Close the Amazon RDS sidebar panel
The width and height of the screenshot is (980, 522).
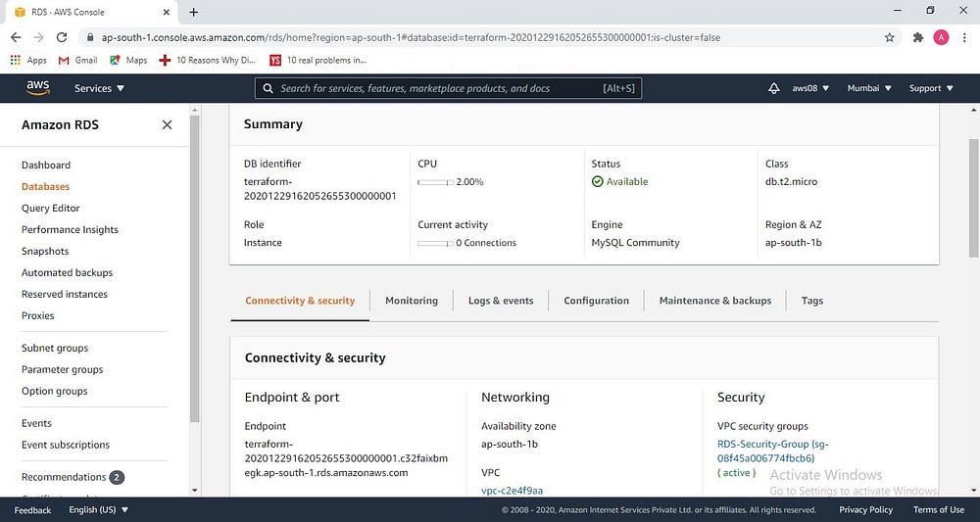tap(167, 125)
